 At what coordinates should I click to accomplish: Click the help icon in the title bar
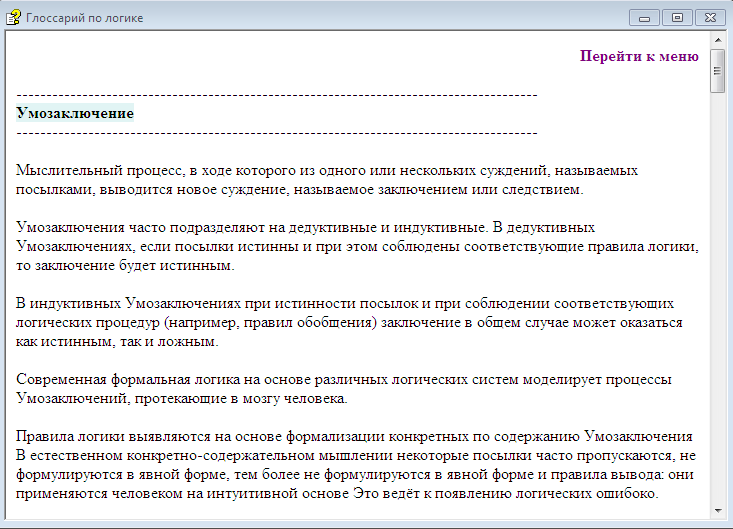pos(14,18)
